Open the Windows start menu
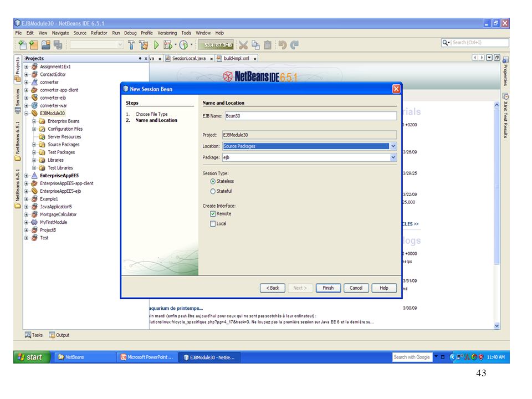Viewport: 532px width, 399px height. click(32, 357)
